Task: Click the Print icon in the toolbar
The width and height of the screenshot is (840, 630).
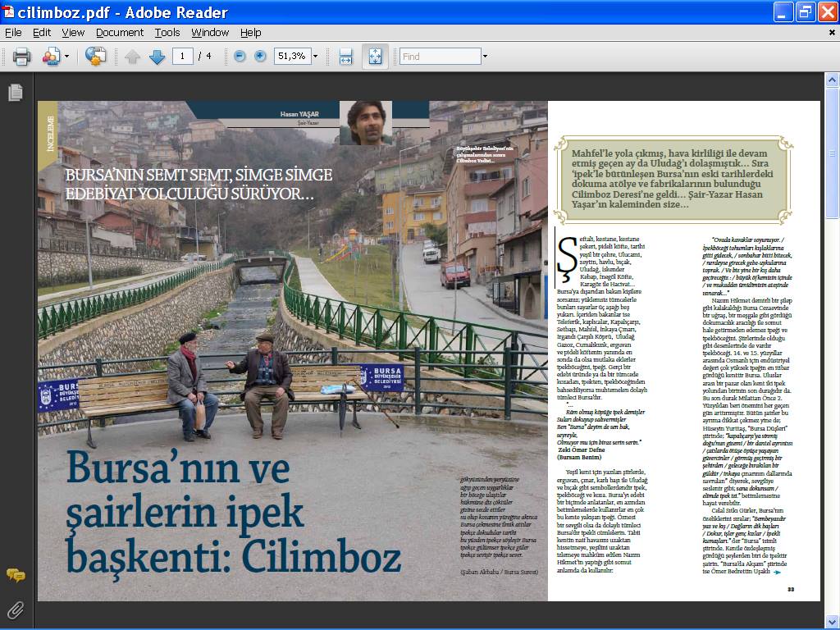Action: point(21,57)
